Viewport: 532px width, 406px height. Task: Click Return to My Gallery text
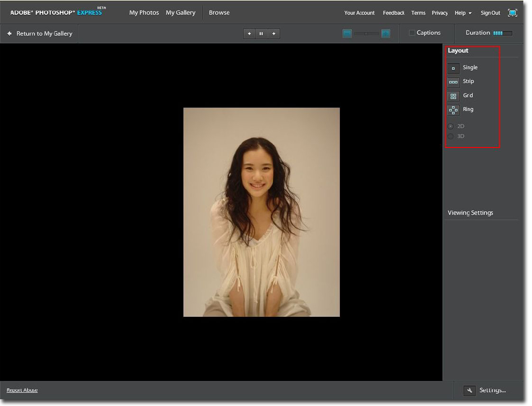(x=44, y=34)
